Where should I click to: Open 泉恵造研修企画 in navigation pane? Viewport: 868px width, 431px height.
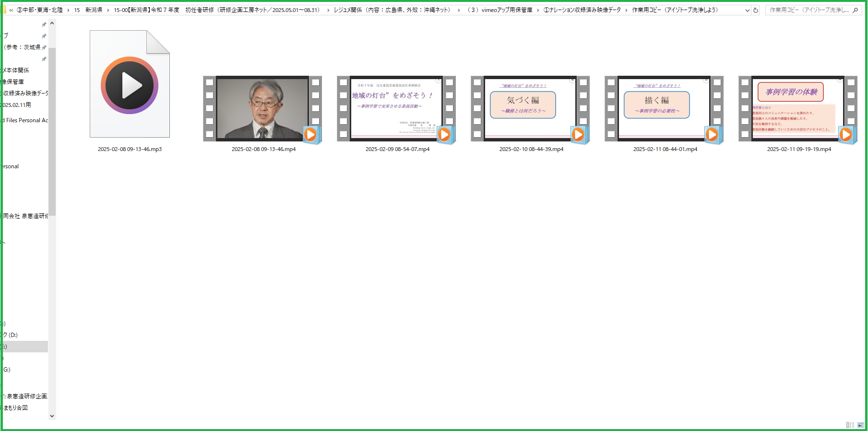[25, 396]
